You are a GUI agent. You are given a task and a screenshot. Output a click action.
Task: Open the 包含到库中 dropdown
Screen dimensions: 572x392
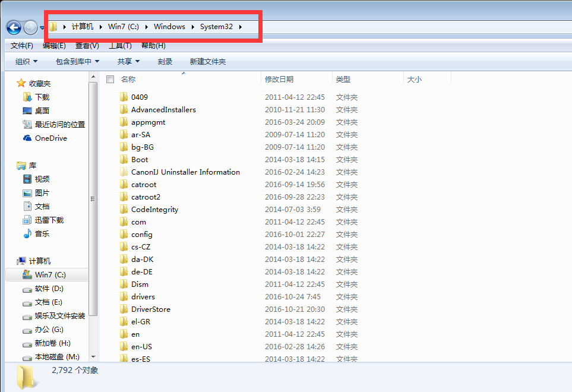tap(77, 62)
